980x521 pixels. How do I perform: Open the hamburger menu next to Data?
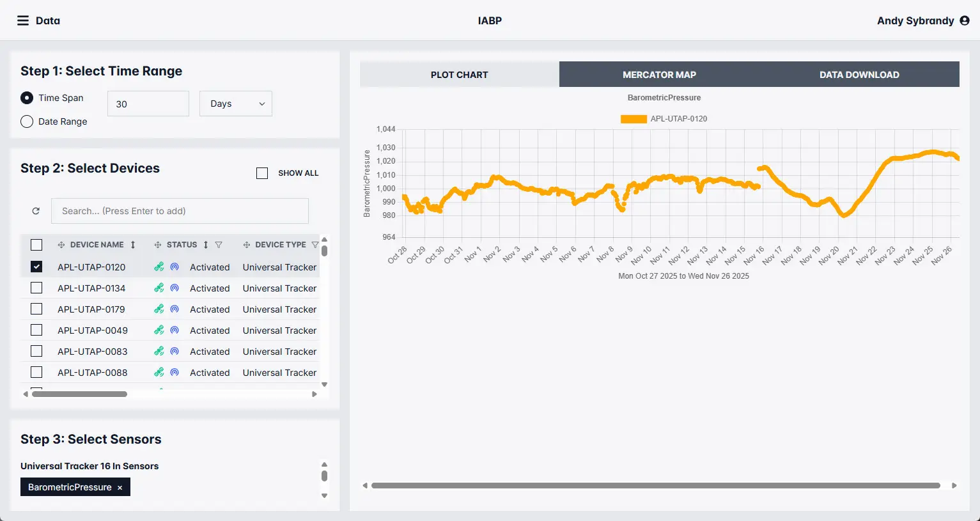pyautogui.click(x=23, y=20)
